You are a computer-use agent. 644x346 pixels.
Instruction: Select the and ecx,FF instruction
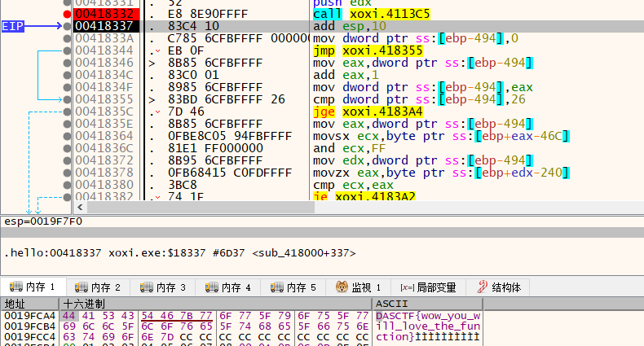[349, 148]
